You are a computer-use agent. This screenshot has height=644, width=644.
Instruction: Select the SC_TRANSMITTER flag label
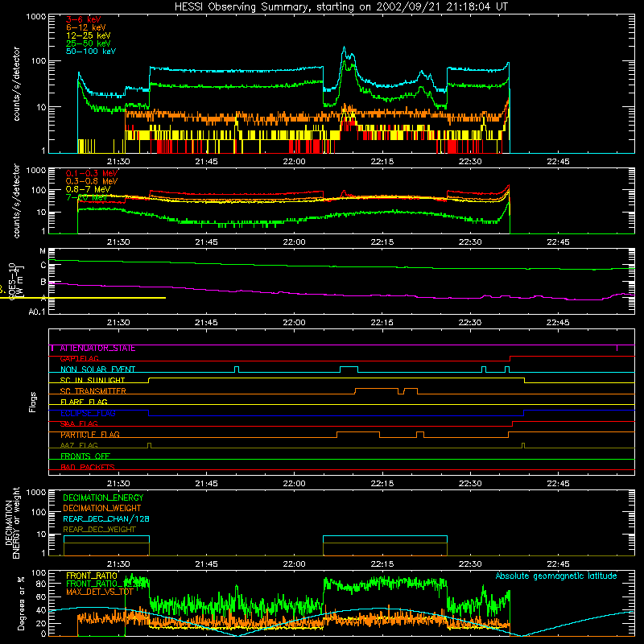[93, 391]
